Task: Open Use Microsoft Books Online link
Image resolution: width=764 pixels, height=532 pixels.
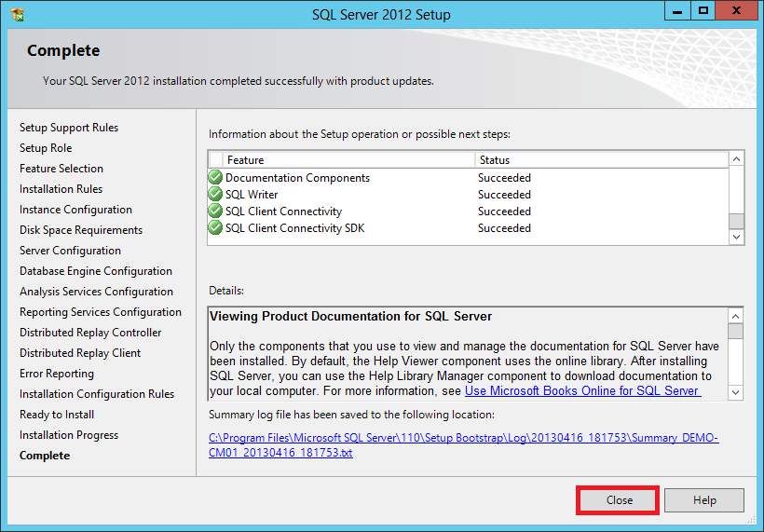Action: 582,391
